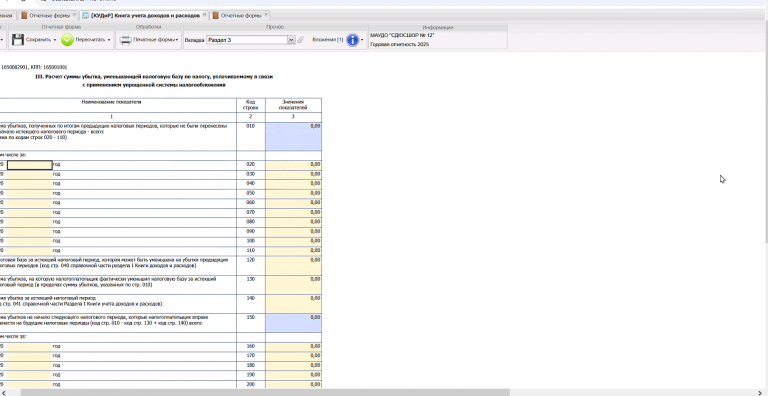Click the Пересчитать button label
Viewport: 768px width, 396px height.
(x=91, y=40)
